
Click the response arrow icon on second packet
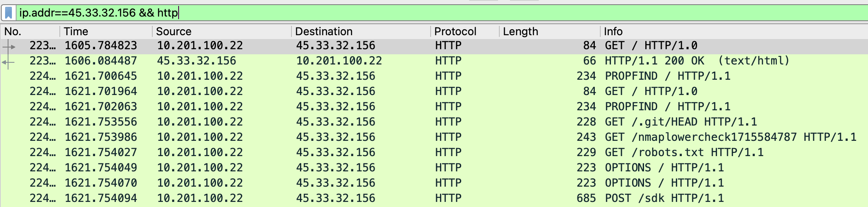pos(8,62)
